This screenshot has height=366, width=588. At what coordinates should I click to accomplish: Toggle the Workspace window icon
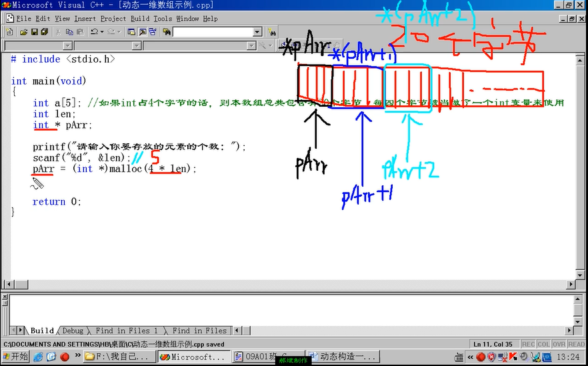[x=131, y=32]
